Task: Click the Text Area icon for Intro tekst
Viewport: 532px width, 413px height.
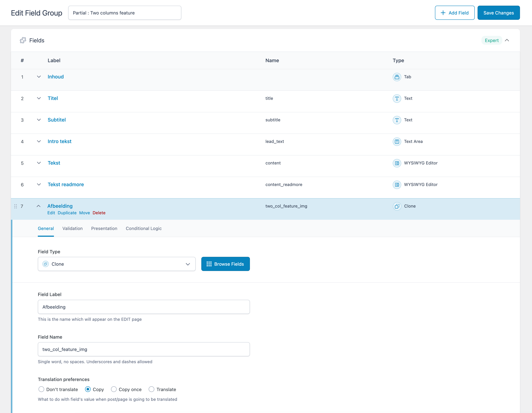Action: [397, 141]
